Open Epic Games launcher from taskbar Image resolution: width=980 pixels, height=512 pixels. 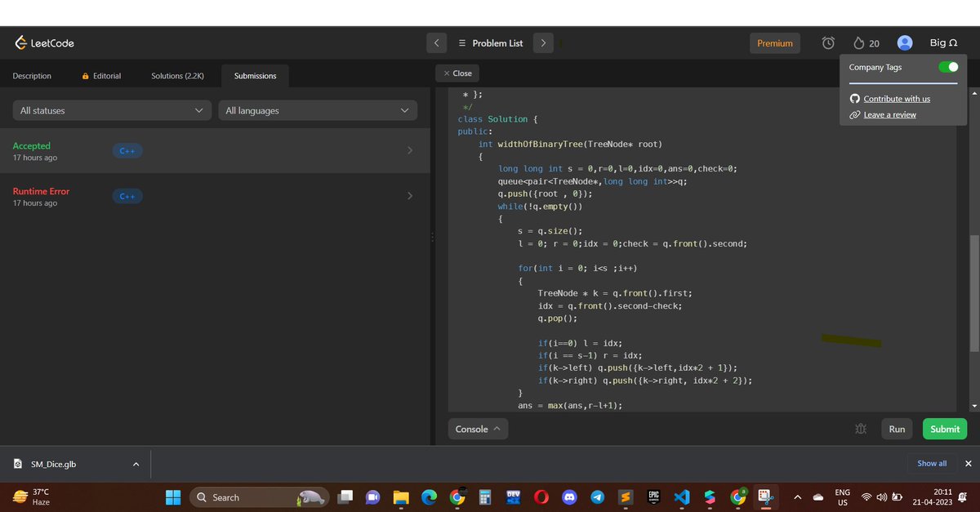point(654,496)
